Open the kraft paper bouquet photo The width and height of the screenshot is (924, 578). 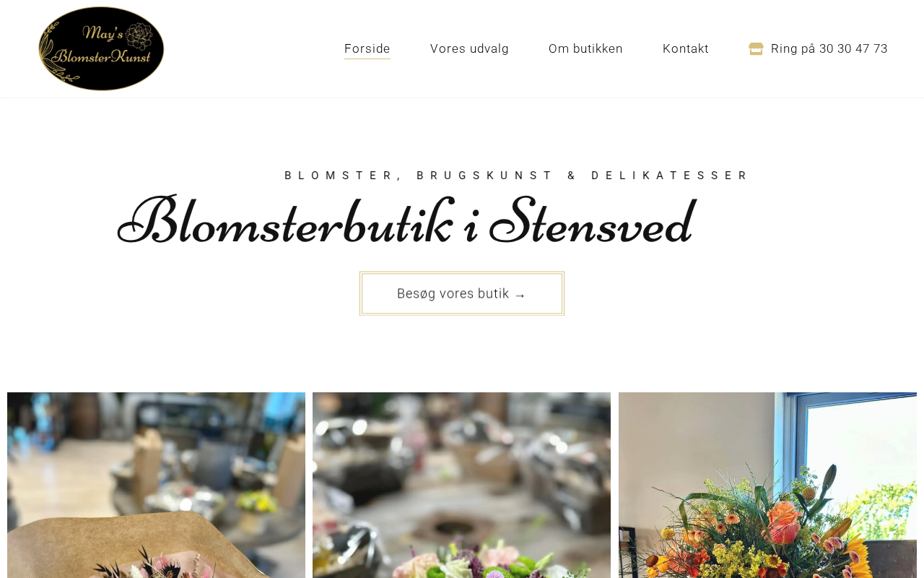click(x=156, y=485)
